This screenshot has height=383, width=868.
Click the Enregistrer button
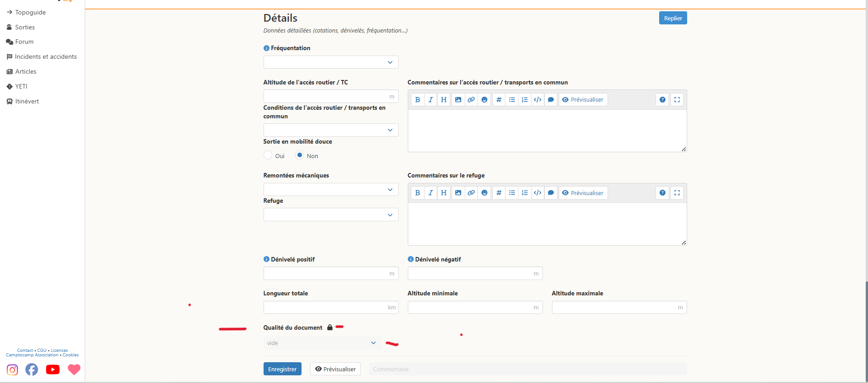click(282, 369)
